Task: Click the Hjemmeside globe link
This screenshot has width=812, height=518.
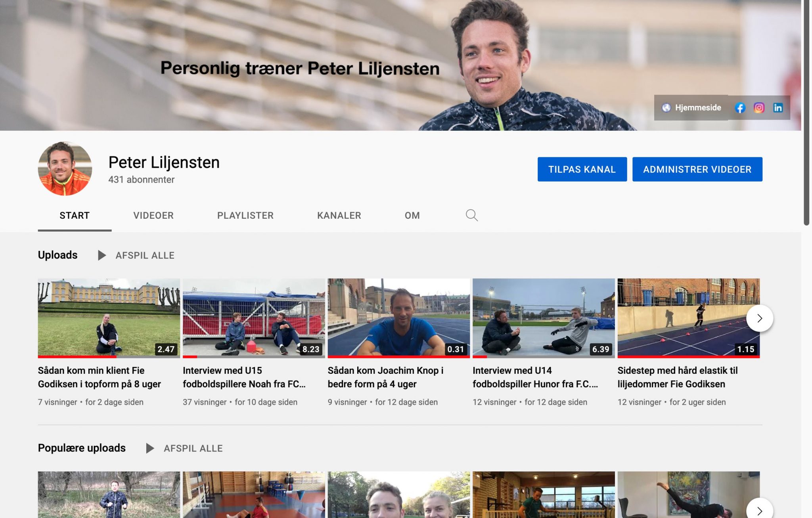Action: pyautogui.click(x=691, y=108)
